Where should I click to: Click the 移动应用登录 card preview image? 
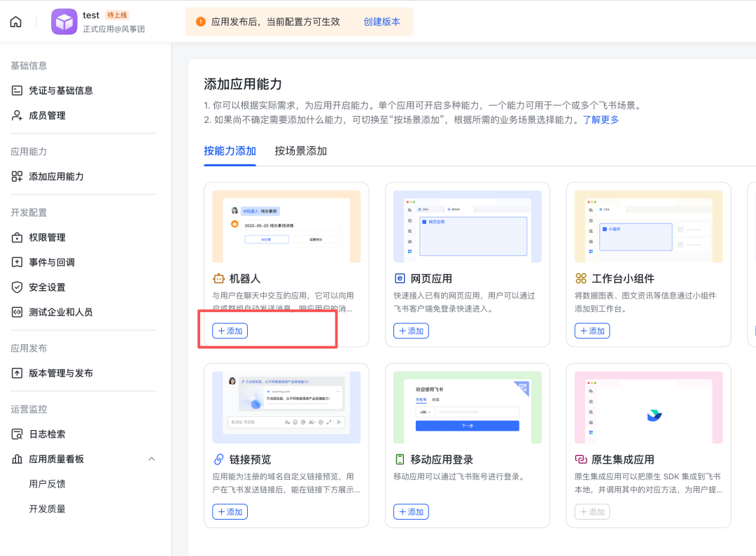(468, 408)
